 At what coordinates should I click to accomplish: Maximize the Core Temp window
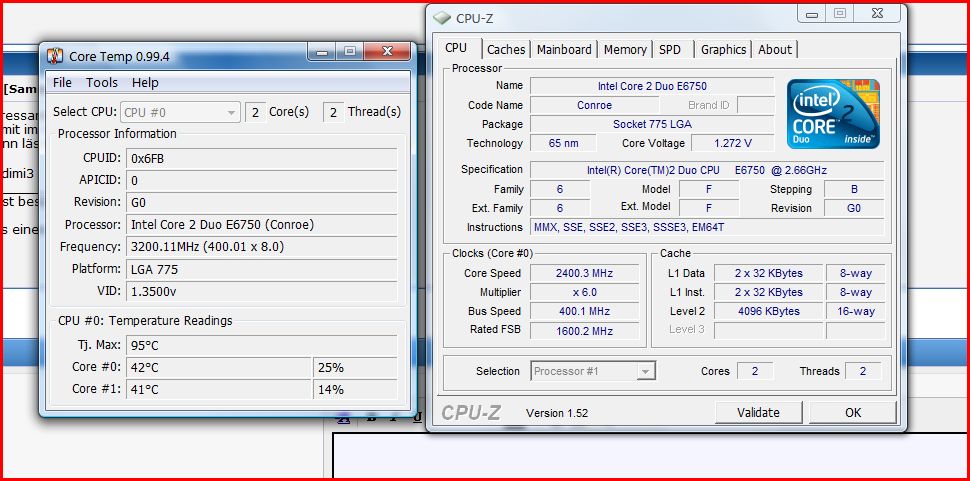point(350,52)
